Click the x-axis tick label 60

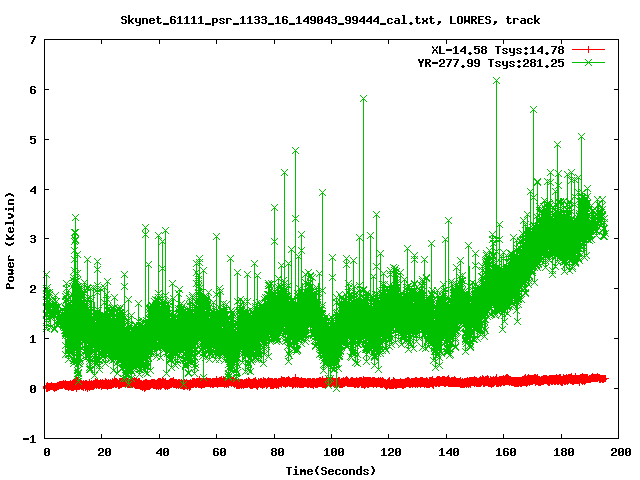click(218, 452)
